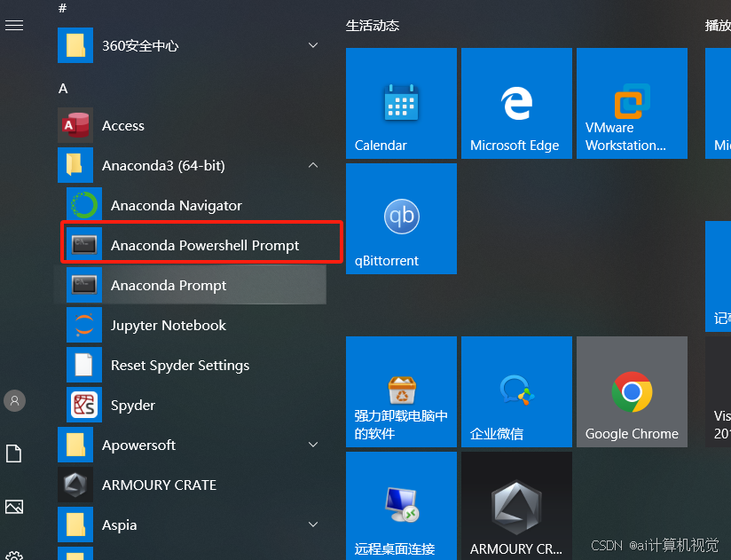Image resolution: width=731 pixels, height=560 pixels.
Task: Open the 企业微信 tile
Action: (x=516, y=391)
